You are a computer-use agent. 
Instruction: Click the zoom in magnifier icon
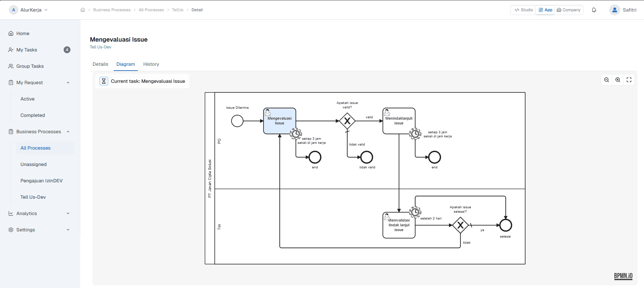tap(618, 80)
